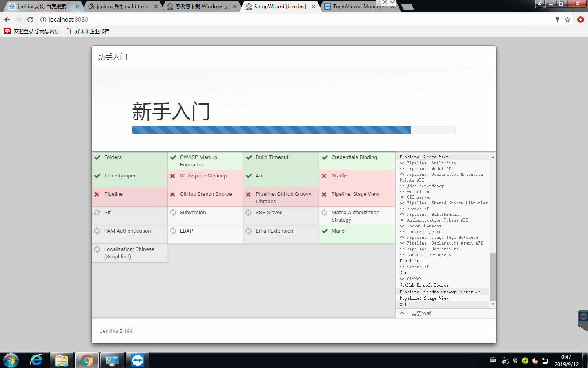Click the green check beside Mailer

pos(325,231)
